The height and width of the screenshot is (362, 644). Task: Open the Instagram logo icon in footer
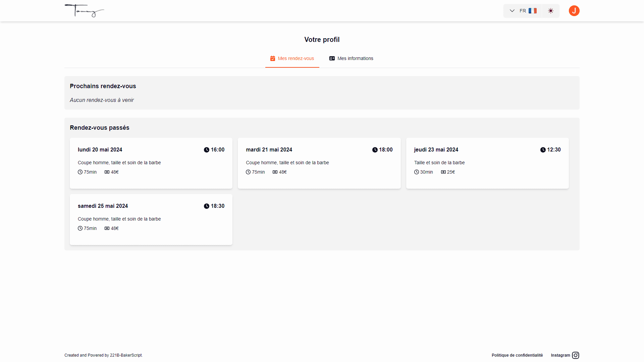pos(576,355)
